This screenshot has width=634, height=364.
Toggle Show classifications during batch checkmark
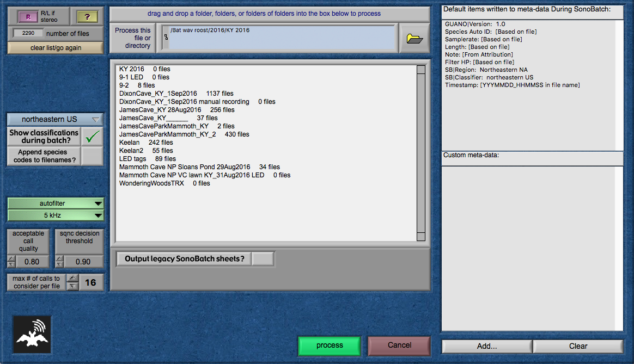coord(92,137)
